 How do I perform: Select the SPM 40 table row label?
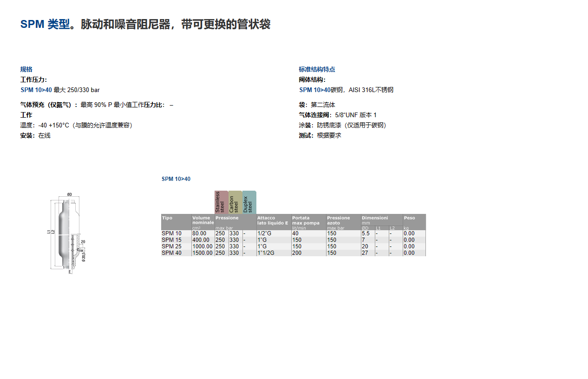(172, 253)
